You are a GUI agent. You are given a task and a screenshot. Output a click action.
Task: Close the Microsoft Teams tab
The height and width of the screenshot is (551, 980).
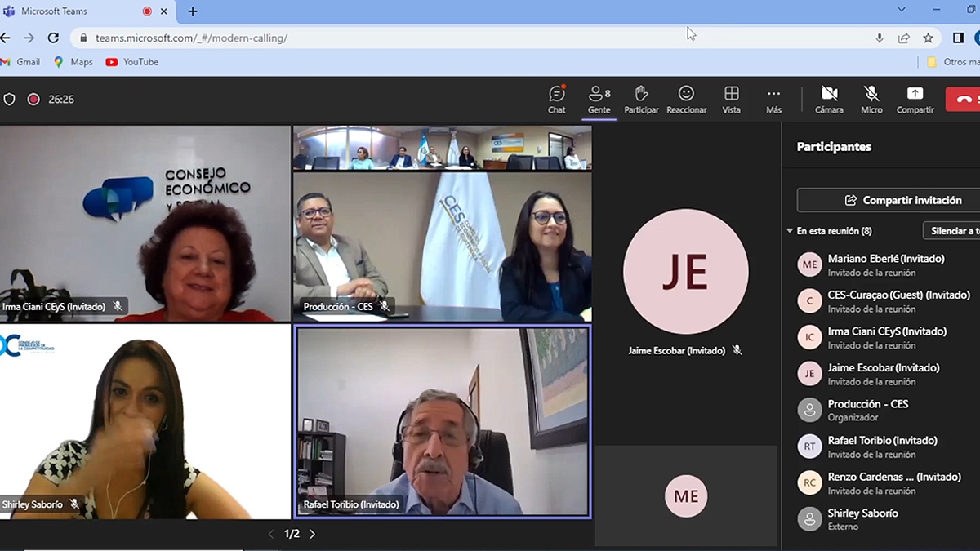(165, 11)
